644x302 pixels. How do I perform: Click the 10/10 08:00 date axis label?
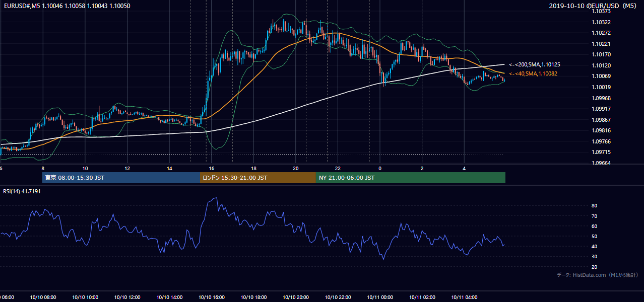click(x=43, y=297)
